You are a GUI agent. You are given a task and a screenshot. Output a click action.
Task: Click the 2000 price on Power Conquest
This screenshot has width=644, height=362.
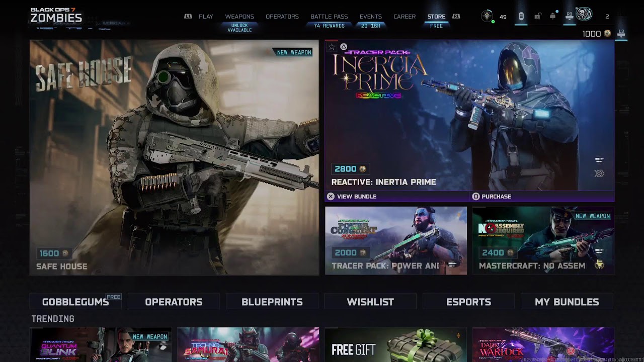(346, 253)
